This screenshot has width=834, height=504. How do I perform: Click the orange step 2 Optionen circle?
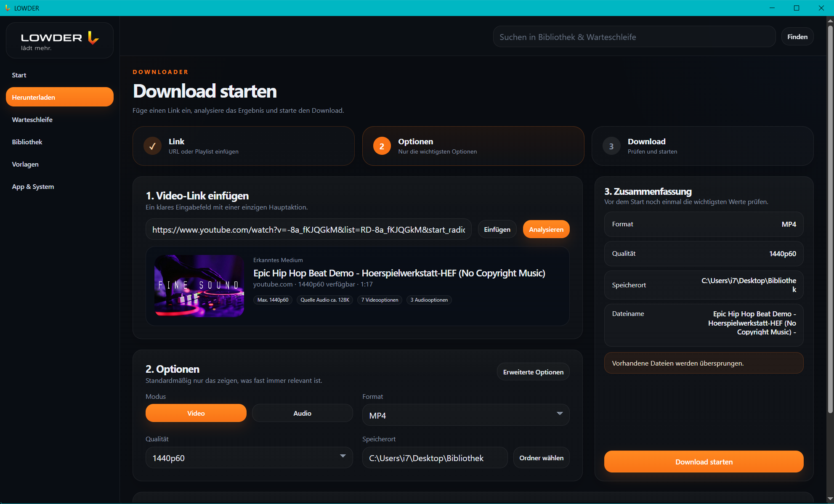(382, 146)
